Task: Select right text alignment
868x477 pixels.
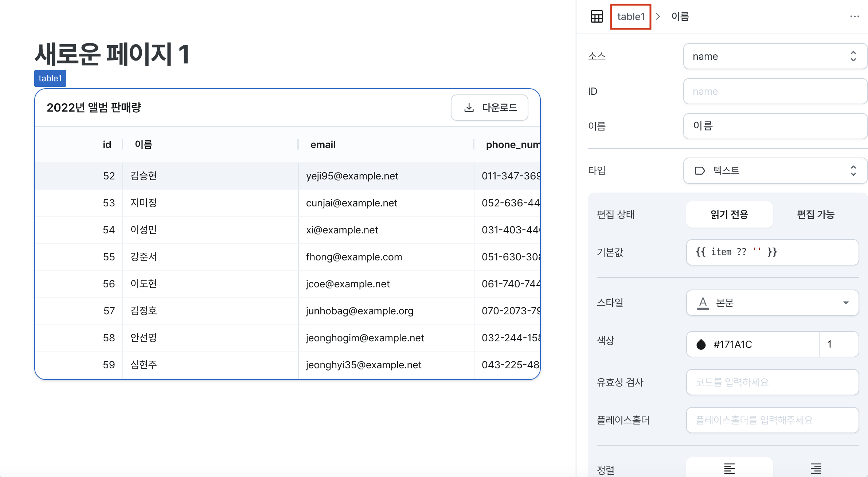Action: 816,468
